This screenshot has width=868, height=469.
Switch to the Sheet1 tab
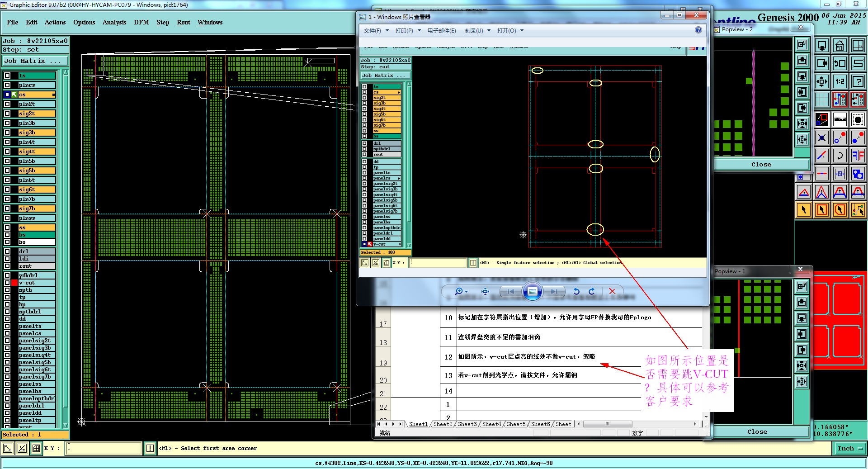(x=418, y=424)
